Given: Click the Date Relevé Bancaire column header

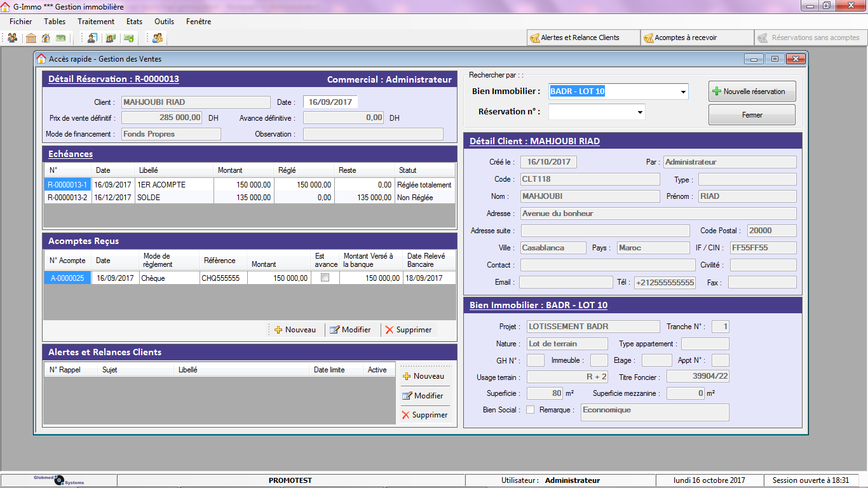Looking at the screenshot, I should click(x=430, y=261).
